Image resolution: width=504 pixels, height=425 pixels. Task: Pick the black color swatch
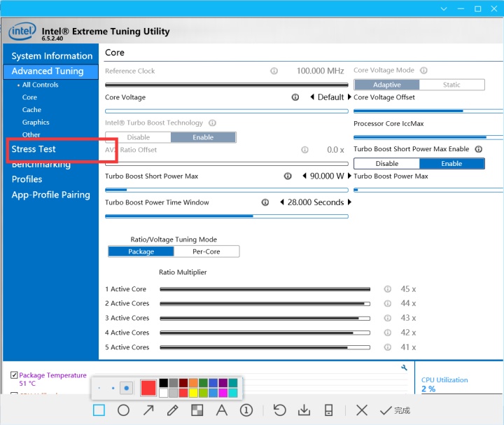pyautogui.click(x=163, y=382)
